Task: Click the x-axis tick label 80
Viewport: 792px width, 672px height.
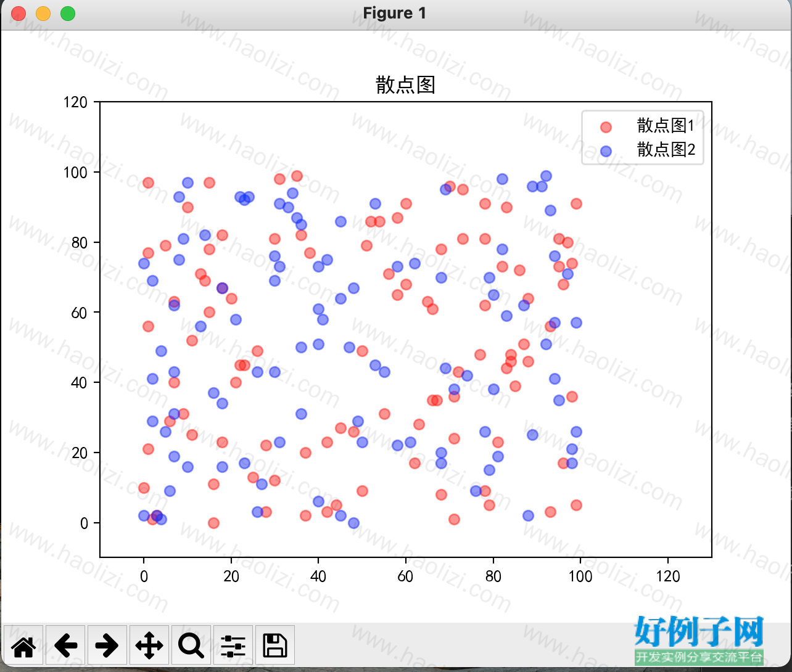Action: click(x=493, y=576)
